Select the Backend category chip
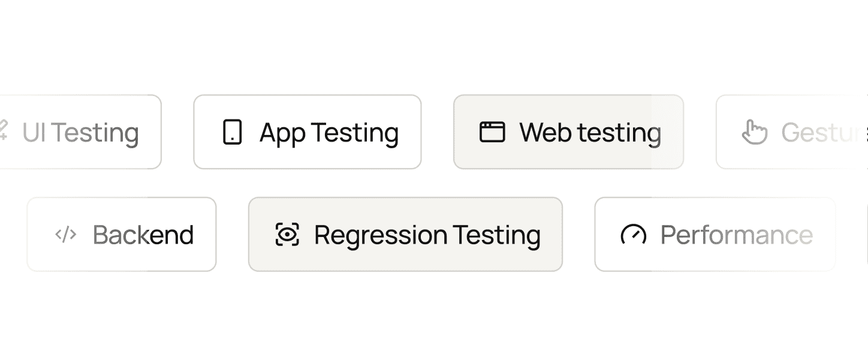This screenshot has height=360, width=868. click(x=122, y=234)
